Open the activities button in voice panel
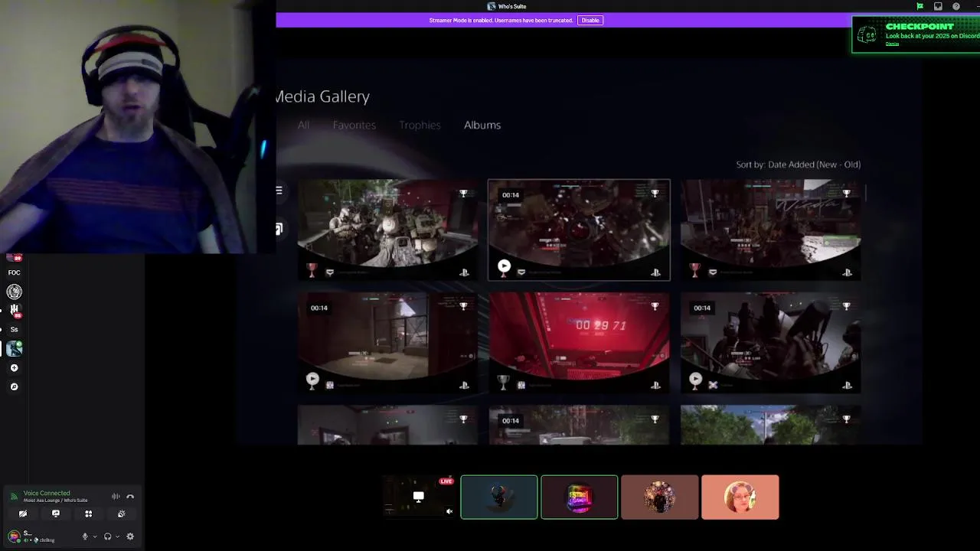Viewport: 980px width, 551px height. click(89, 514)
